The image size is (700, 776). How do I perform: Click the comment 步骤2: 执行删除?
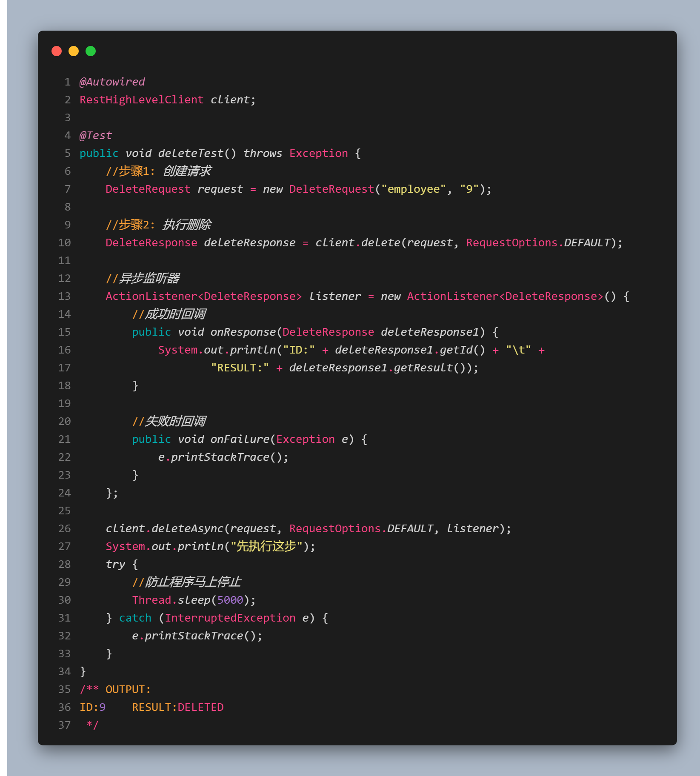coord(158,225)
